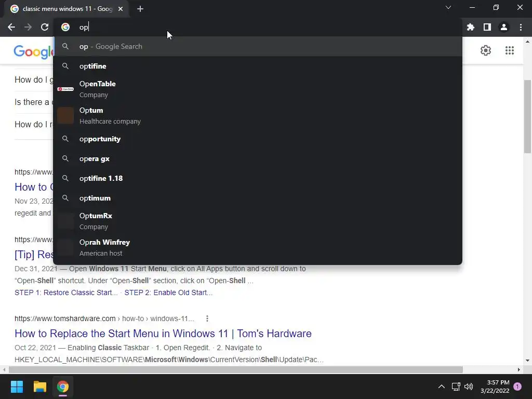The image size is (532, 399).
Task: Choose the 'optimum' suggestion
Action: click(258, 198)
